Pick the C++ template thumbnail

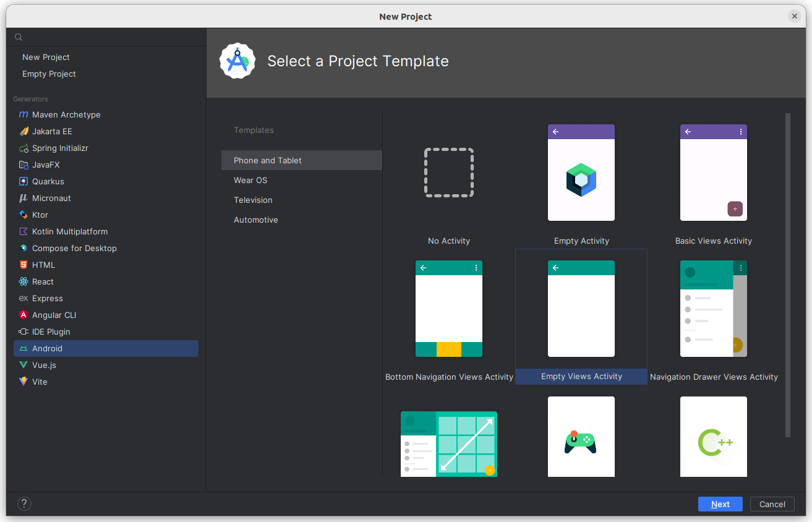[714, 437]
